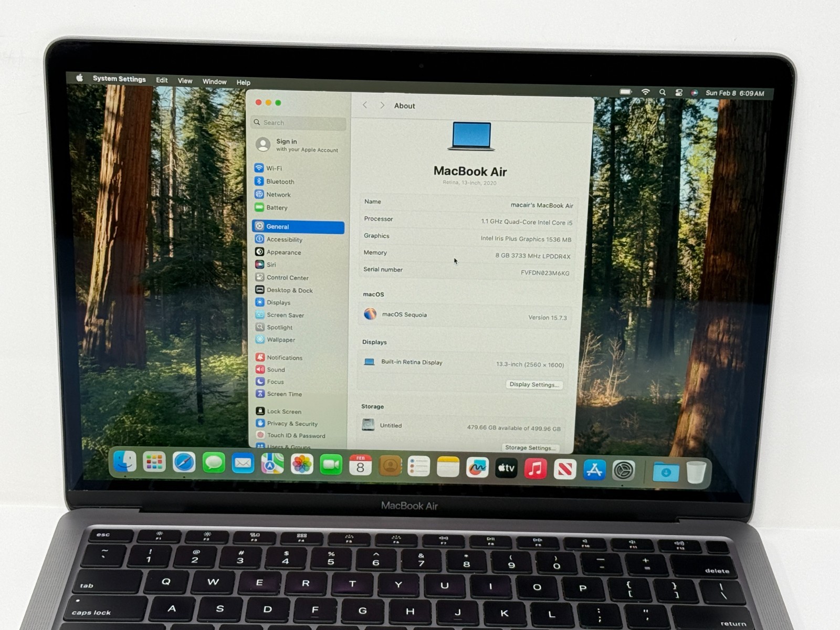Click the System Settings gear in the Dock

coord(624,471)
